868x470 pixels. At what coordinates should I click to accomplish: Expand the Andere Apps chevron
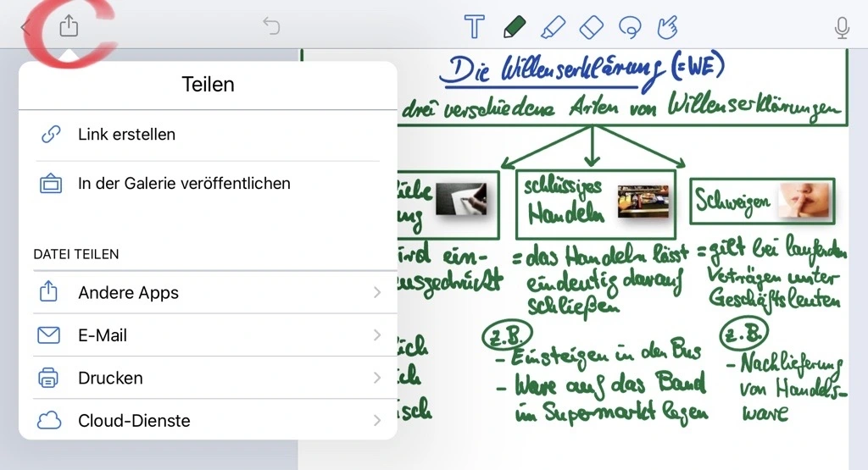coord(377,293)
